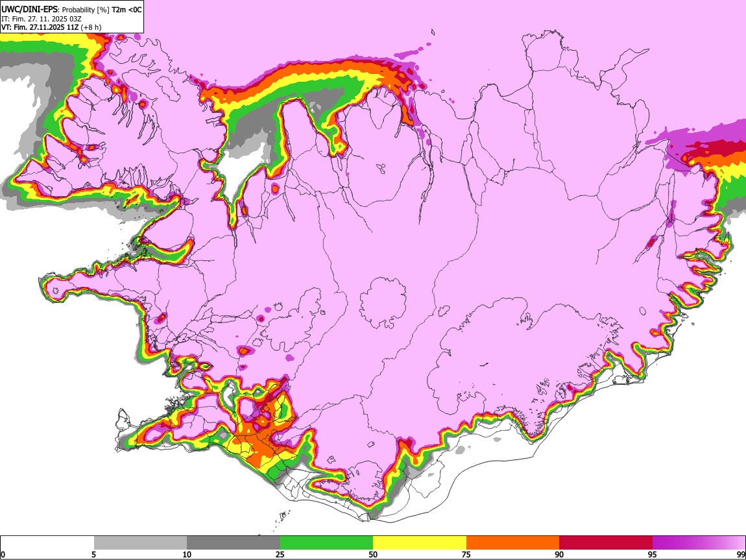746x560 pixels.
Task: Select the yellow 50-75 legend swatch
Action: [x=420, y=542]
